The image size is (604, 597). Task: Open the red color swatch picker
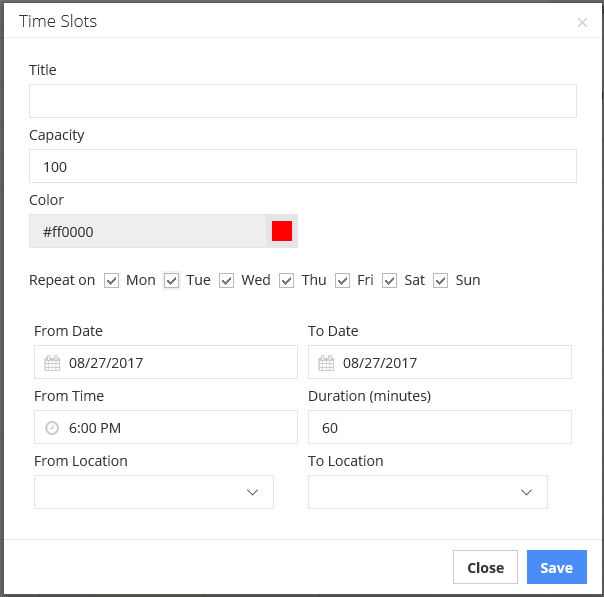coord(282,231)
